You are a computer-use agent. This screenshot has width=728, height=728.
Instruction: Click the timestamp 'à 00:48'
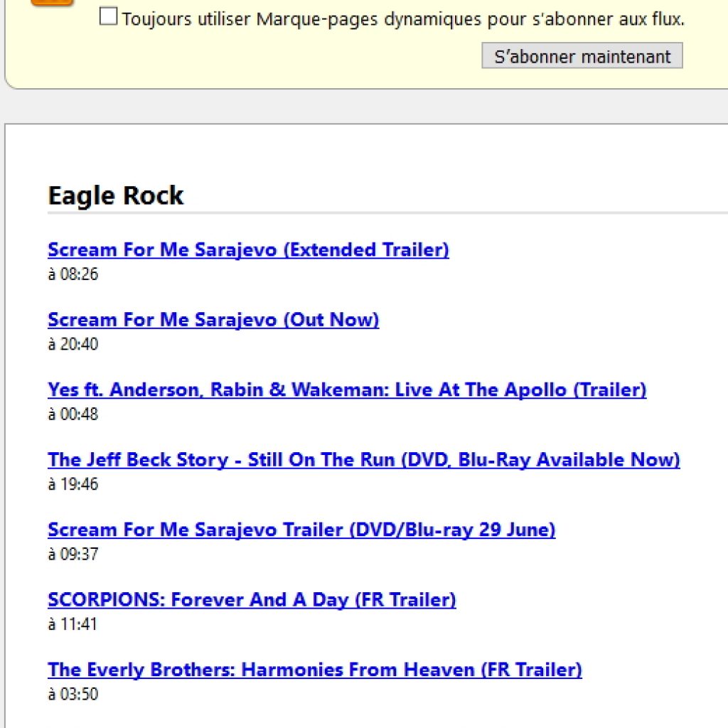[x=73, y=414]
